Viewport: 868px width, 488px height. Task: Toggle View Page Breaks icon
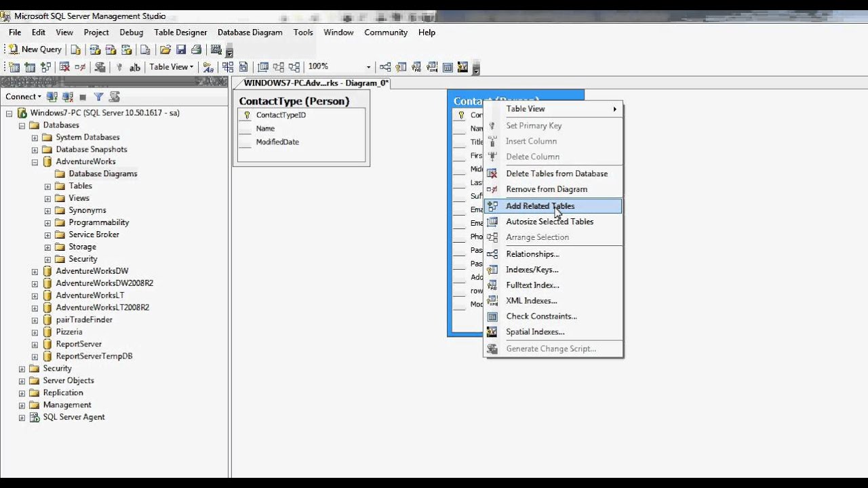point(228,67)
